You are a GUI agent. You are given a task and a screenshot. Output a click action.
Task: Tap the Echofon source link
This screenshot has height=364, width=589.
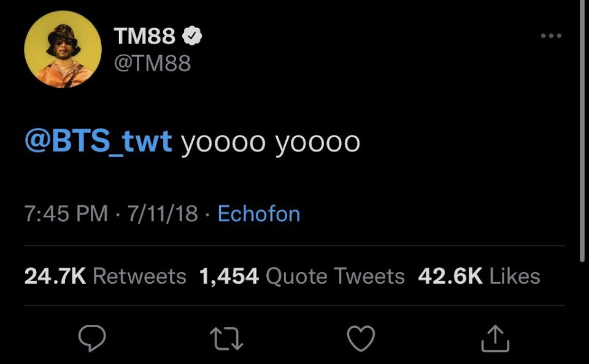pyautogui.click(x=259, y=213)
